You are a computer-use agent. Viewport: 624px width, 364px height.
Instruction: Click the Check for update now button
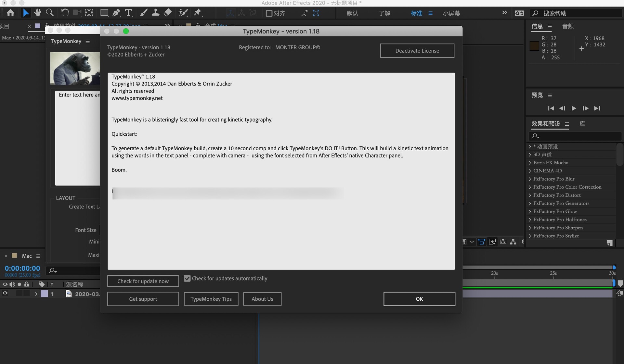coord(143,281)
